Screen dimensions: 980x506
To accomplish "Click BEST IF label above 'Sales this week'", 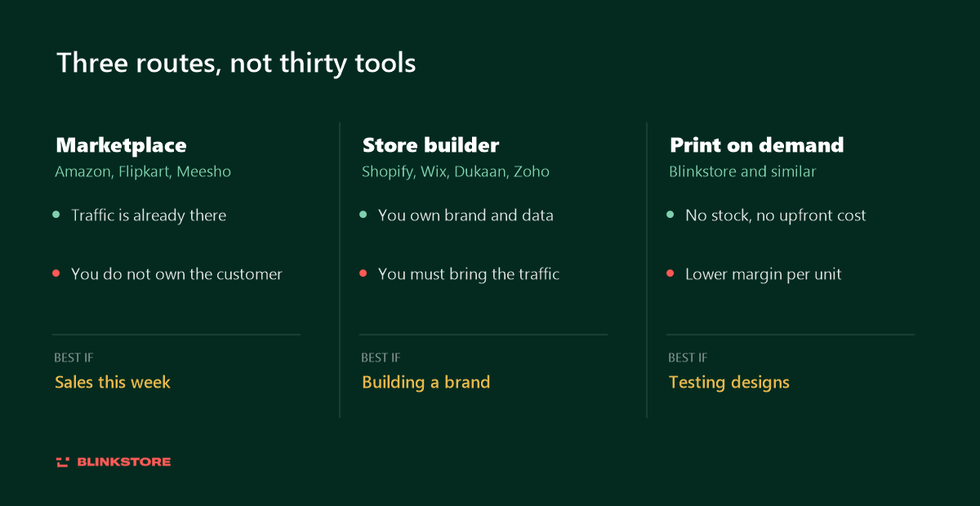I will (73, 357).
